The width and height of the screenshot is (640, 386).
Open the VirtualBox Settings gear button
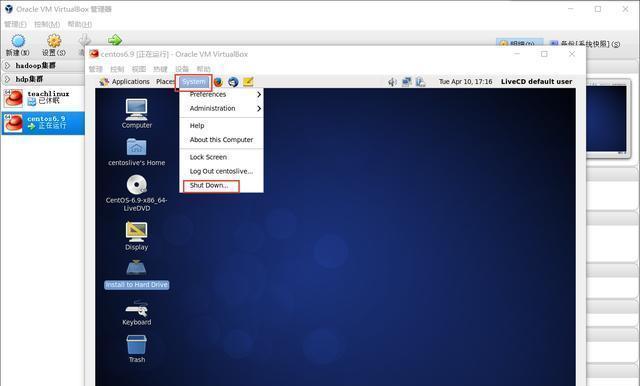54,45
